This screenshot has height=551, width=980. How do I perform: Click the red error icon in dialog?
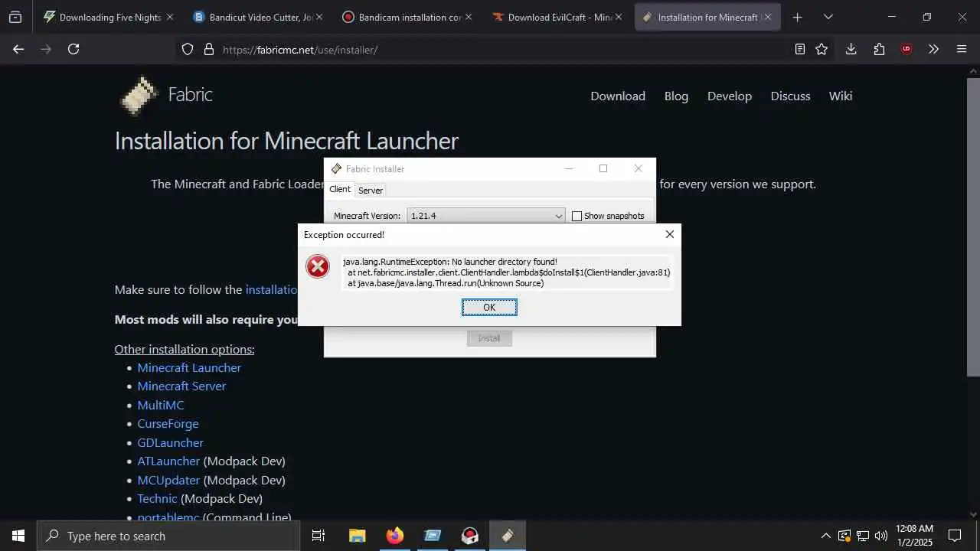(x=317, y=266)
